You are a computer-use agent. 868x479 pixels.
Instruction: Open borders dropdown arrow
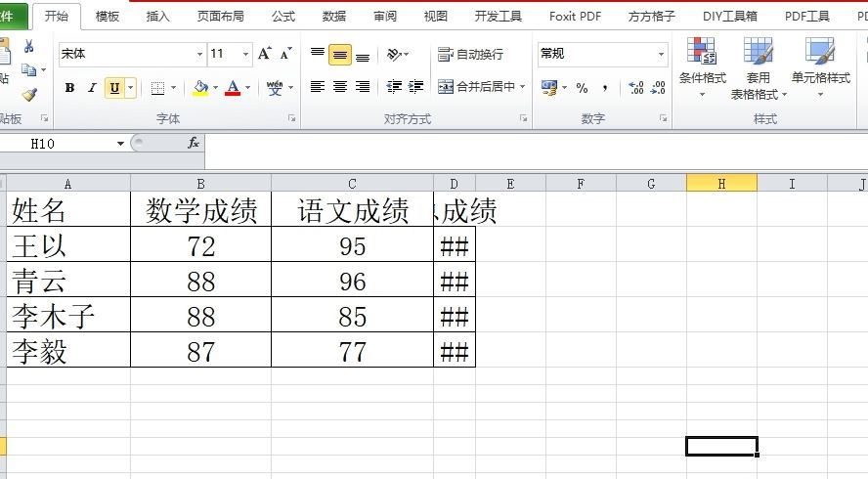[173, 88]
